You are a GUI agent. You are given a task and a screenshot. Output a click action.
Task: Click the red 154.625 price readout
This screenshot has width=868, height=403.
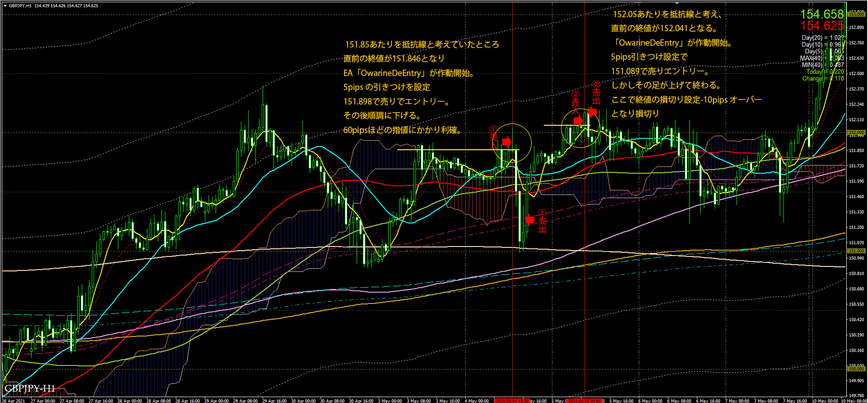click(x=822, y=26)
